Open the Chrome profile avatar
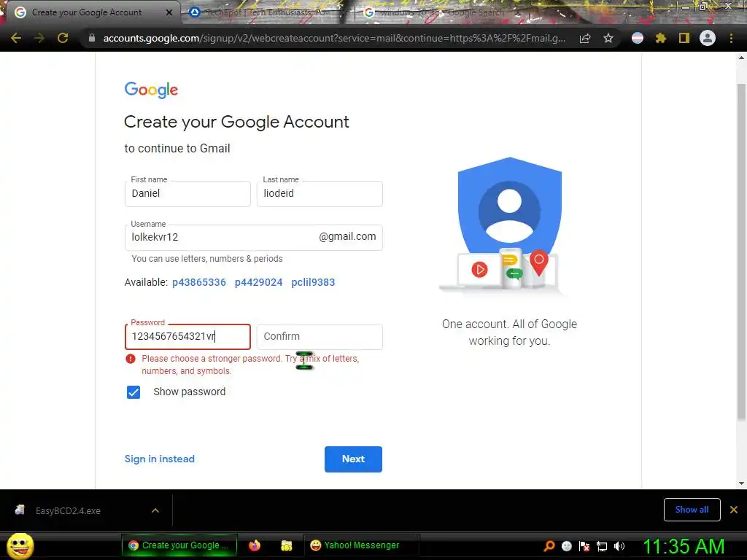 [x=708, y=38]
